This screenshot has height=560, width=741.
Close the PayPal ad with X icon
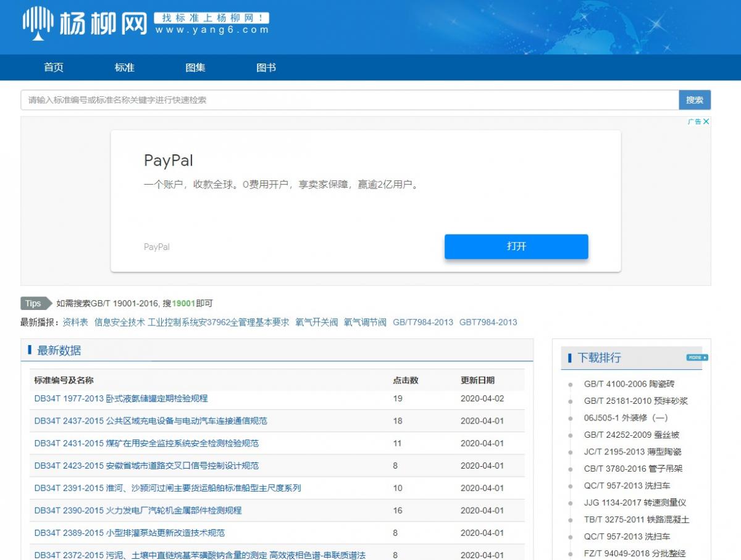[706, 122]
